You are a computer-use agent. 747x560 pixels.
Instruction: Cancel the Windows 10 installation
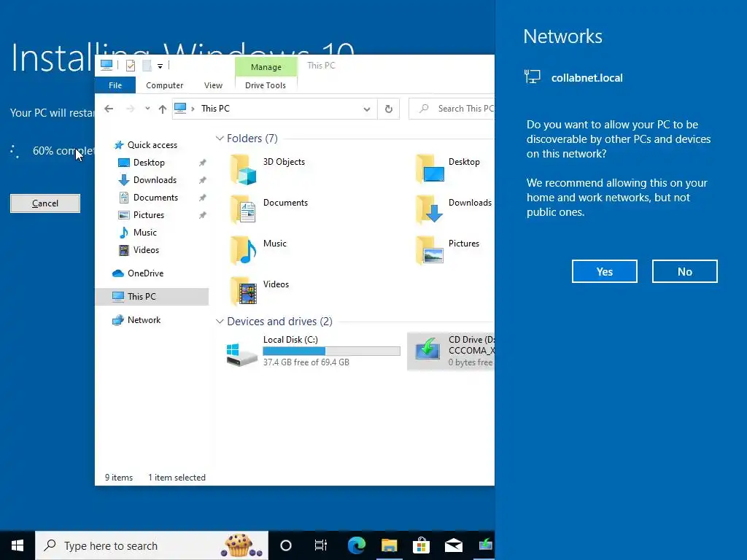click(45, 203)
